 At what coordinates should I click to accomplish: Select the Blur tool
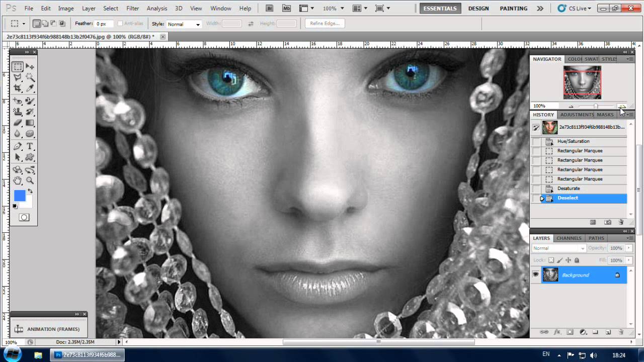tap(18, 134)
